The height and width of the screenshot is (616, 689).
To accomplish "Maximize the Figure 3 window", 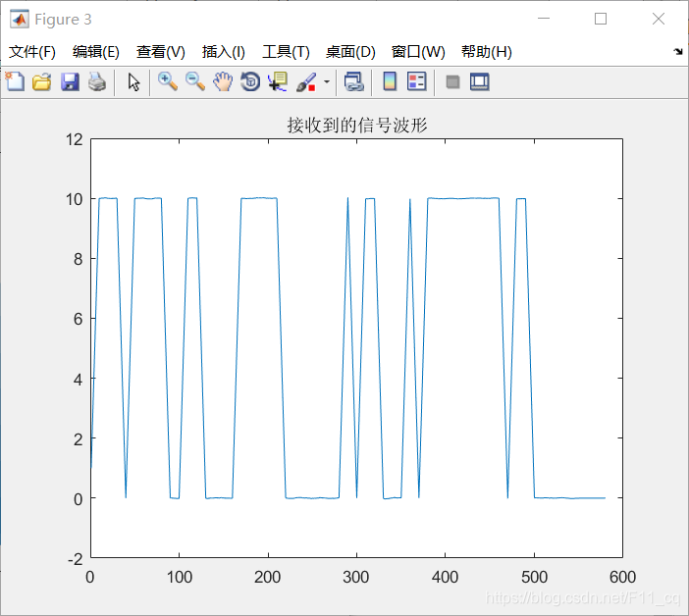I will tap(601, 19).
